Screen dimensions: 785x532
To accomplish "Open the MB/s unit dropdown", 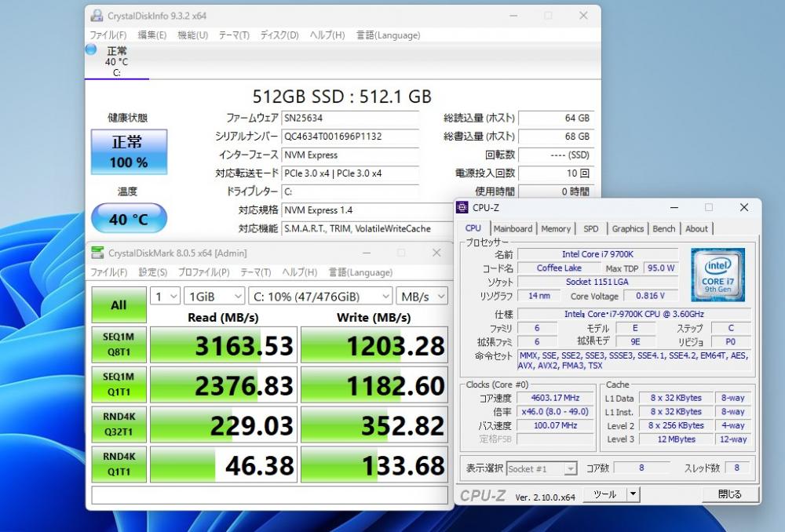I will [422, 297].
